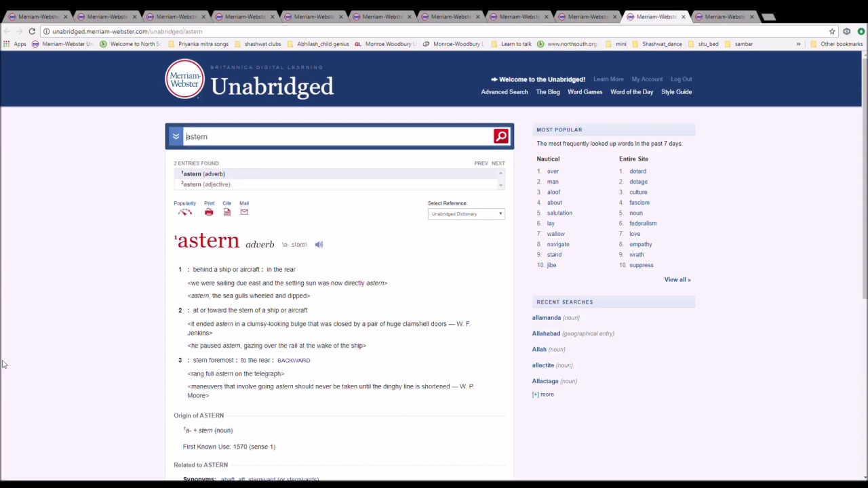868x488 pixels.
Task: Click popular word 'fascism'
Action: 639,203
